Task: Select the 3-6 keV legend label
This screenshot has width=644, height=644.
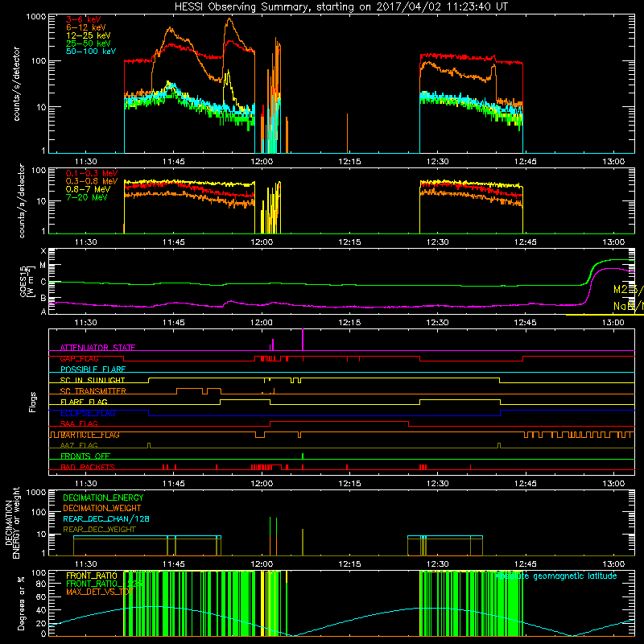Action: [x=84, y=19]
